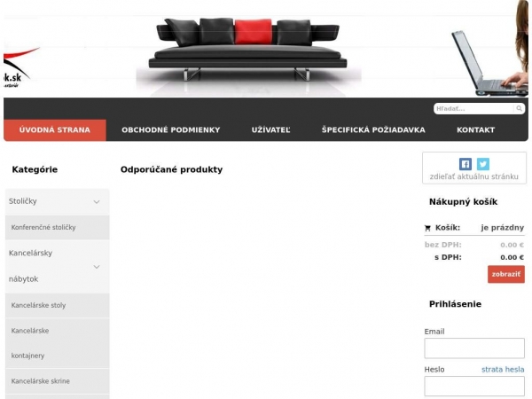Image resolution: width=532 pixels, height=399 pixels.
Task: Share the page on Facebook
Action: pos(465,164)
